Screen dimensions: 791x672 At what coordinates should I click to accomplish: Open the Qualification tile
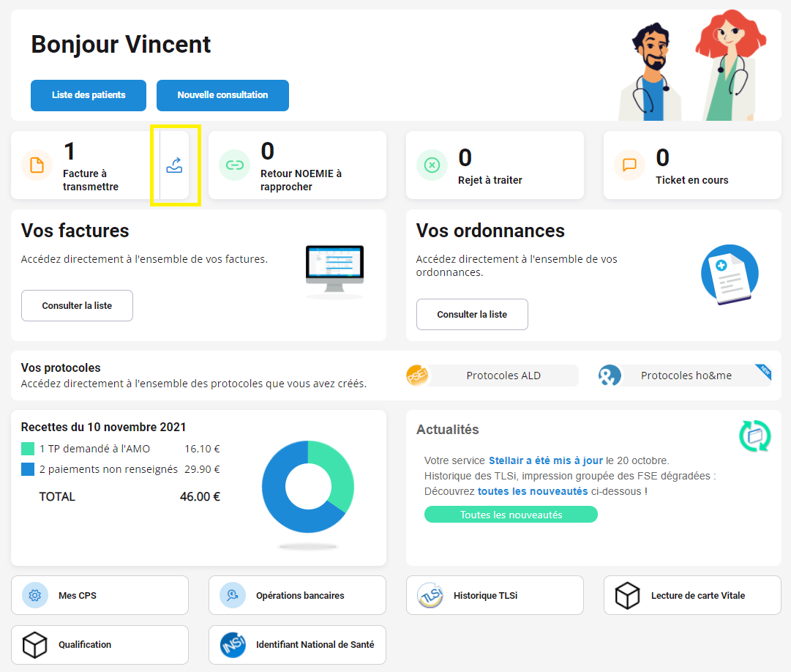(100, 644)
